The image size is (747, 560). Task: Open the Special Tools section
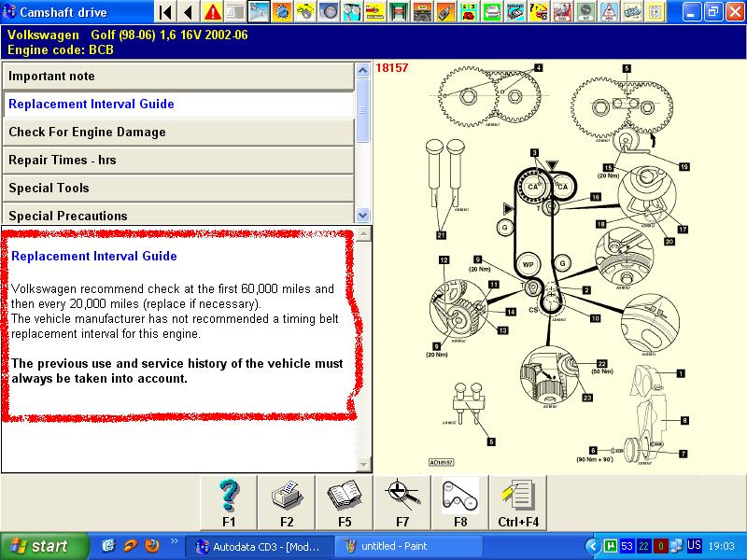pyautogui.click(x=177, y=189)
